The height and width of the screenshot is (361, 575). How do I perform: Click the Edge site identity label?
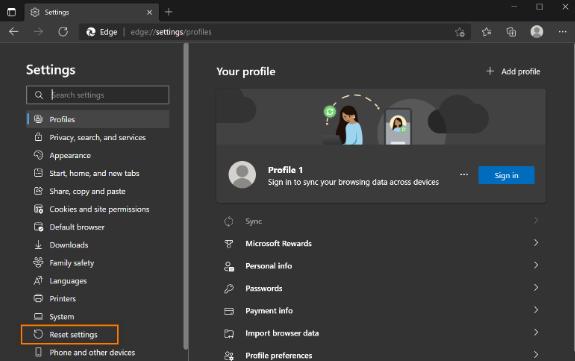[x=102, y=32]
